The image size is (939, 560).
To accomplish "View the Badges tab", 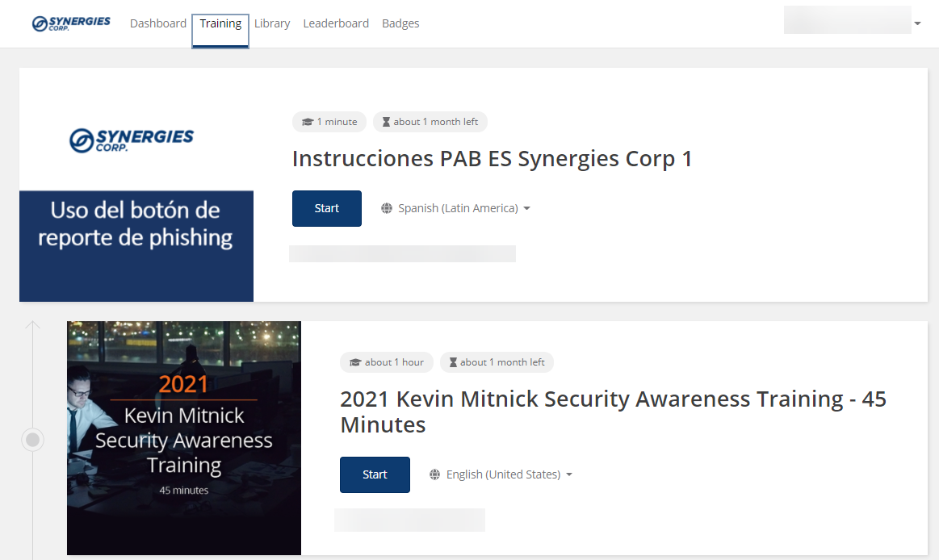I will point(400,23).
